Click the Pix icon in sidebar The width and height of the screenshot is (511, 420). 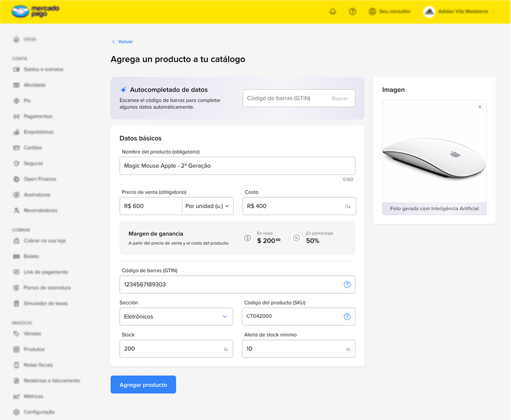pyautogui.click(x=16, y=101)
